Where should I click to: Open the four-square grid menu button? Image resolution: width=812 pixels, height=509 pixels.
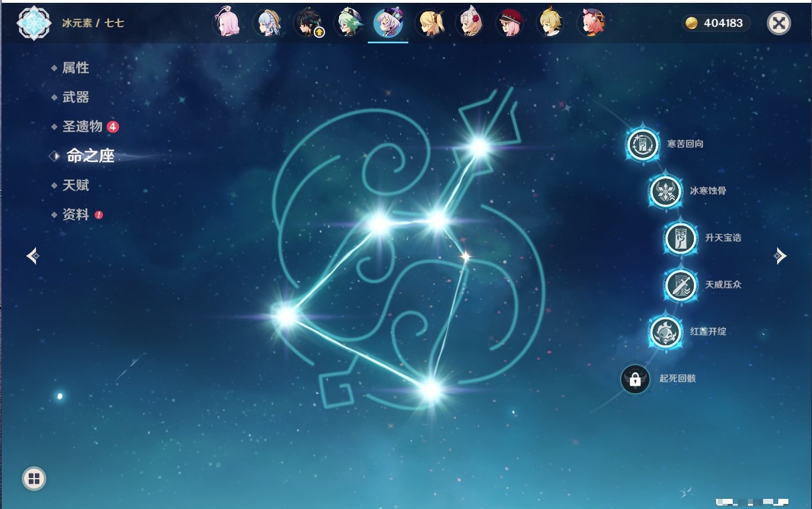click(34, 479)
